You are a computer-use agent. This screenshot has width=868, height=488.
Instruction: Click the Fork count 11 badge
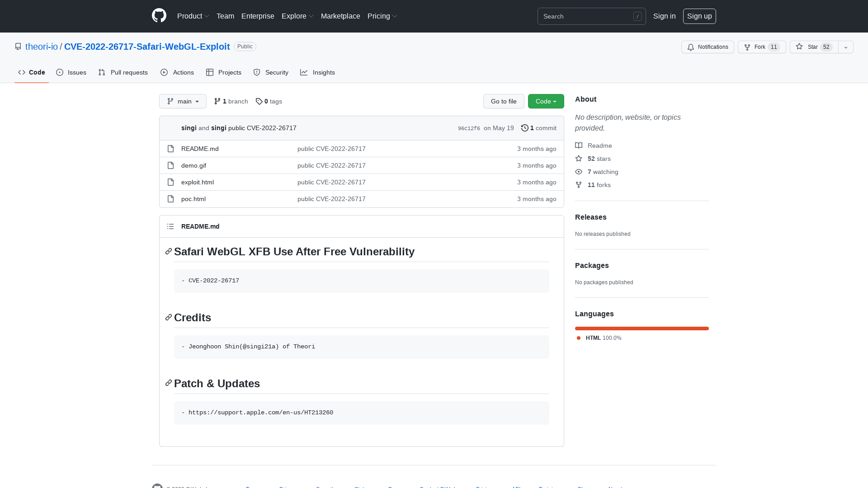(x=774, y=47)
